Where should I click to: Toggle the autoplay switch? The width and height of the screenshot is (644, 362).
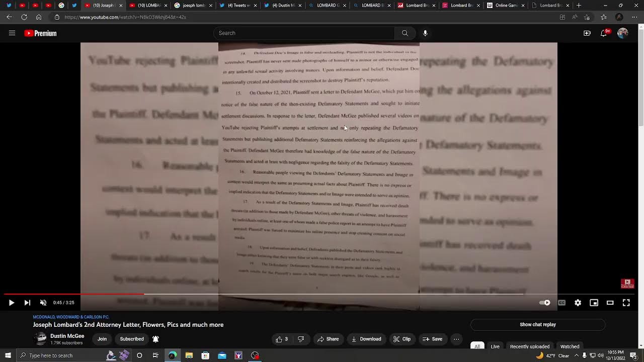pos(545,303)
